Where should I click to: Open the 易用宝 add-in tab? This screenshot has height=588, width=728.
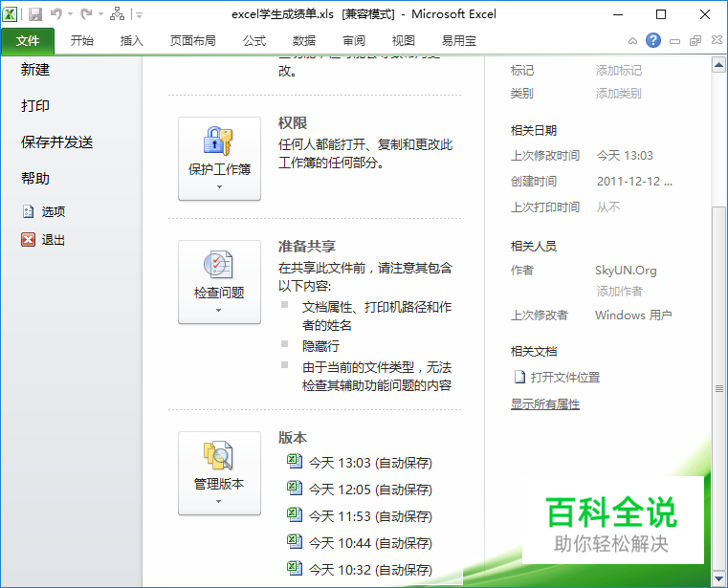(x=459, y=41)
